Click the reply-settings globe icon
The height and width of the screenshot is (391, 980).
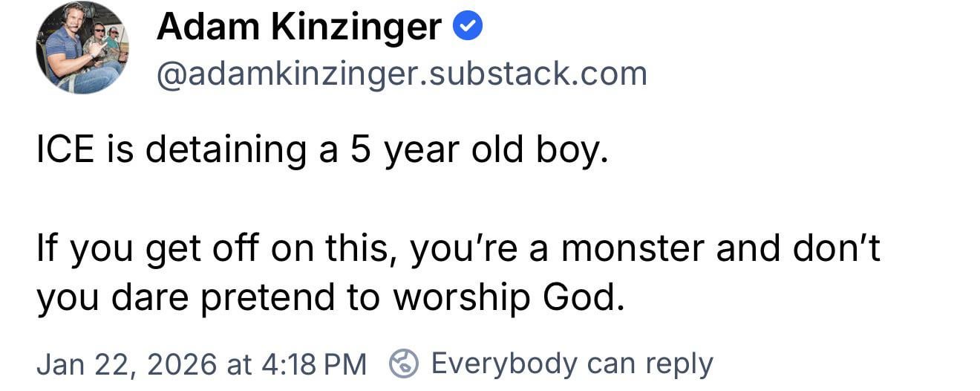pyautogui.click(x=405, y=364)
